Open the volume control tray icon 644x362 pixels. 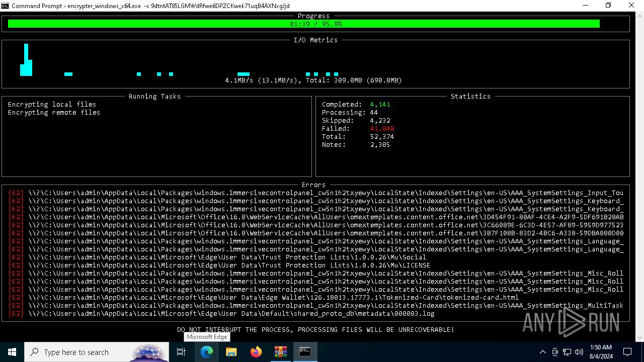point(579,352)
